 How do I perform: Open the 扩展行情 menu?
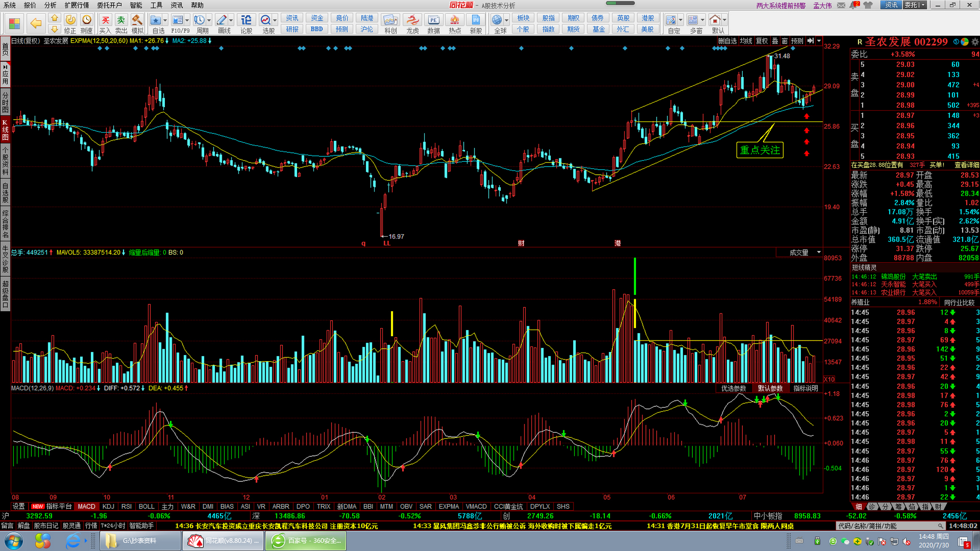click(77, 5)
